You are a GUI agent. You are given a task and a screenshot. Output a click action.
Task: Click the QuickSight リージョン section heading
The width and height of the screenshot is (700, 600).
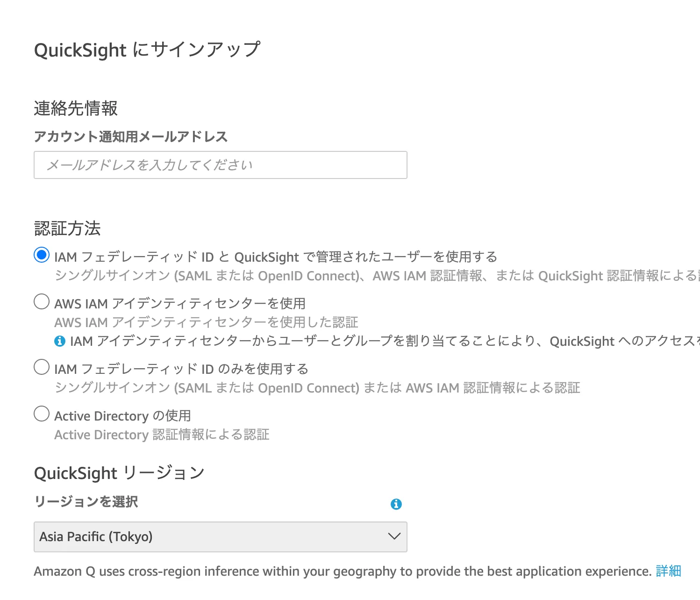click(119, 473)
